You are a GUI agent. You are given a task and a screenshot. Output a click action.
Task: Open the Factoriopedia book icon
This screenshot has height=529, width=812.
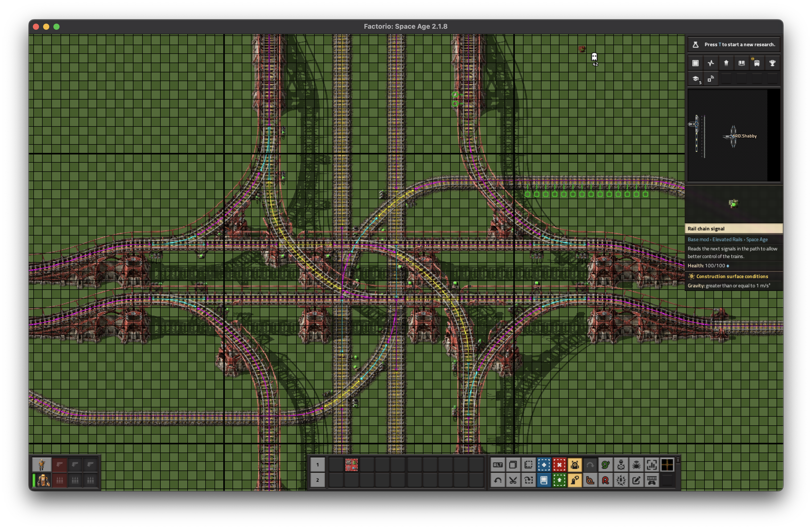(741, 63)
